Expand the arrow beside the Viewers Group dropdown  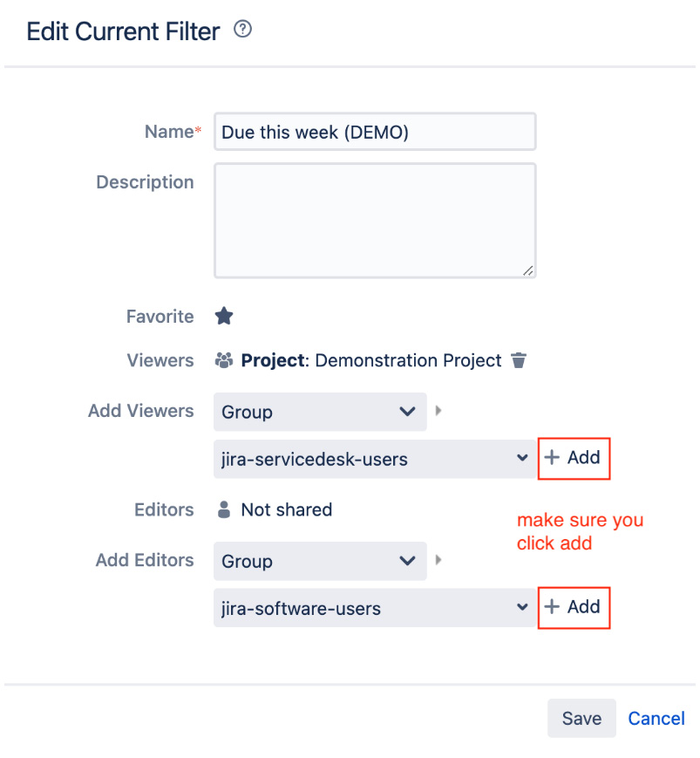click(x=438, y=412)
